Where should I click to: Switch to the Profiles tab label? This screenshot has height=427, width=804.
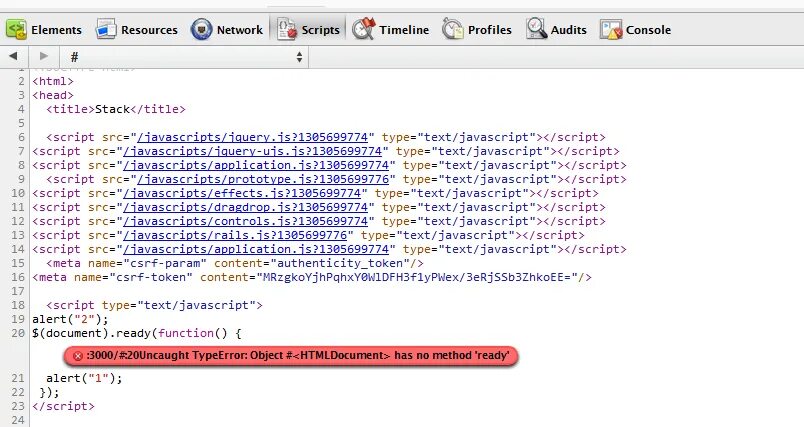[490, 30]
